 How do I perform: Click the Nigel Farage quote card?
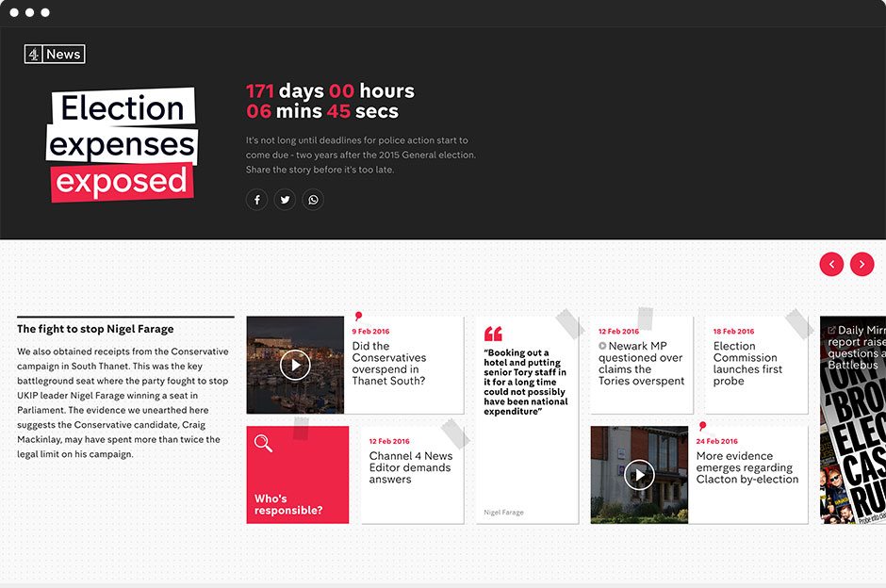tap(527, 419)
